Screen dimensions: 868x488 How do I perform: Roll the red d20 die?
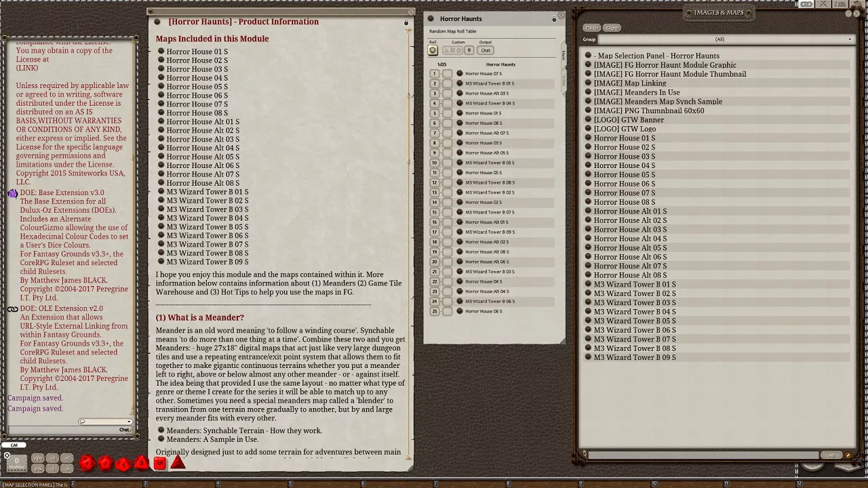pyautogui.click(x=87, y=463)
